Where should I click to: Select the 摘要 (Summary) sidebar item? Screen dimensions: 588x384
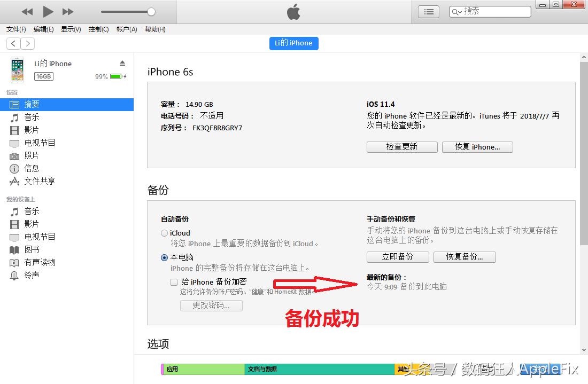32,104
